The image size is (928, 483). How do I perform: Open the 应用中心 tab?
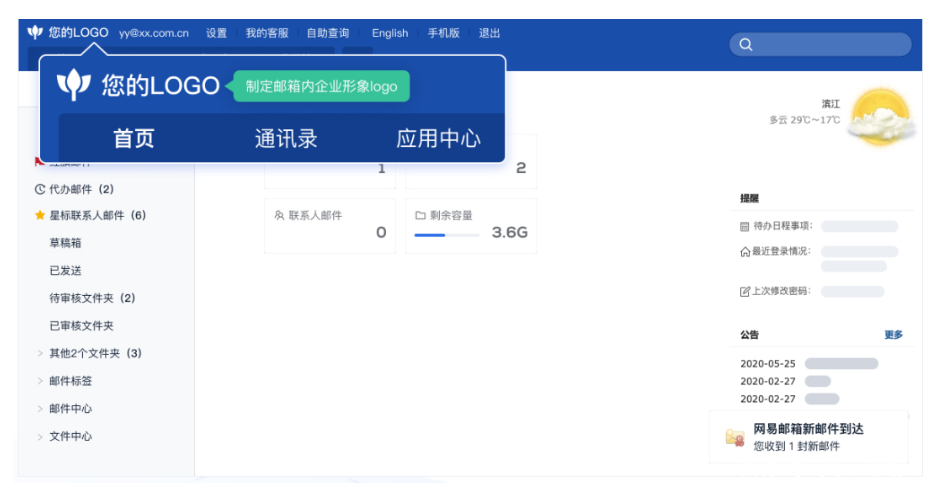click(438, 139)
